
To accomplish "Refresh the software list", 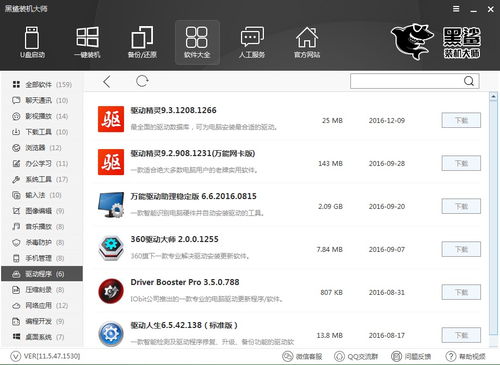I will tap(142, 81).
